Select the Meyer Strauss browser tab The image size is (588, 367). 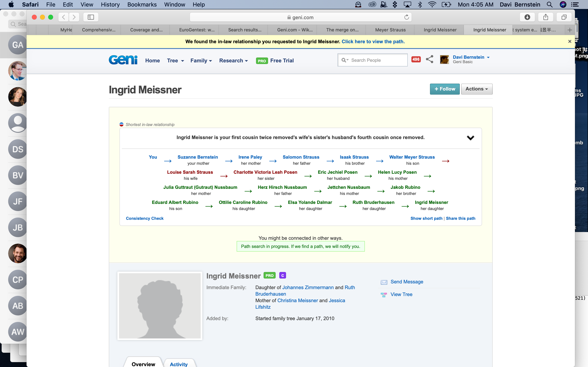390,30
